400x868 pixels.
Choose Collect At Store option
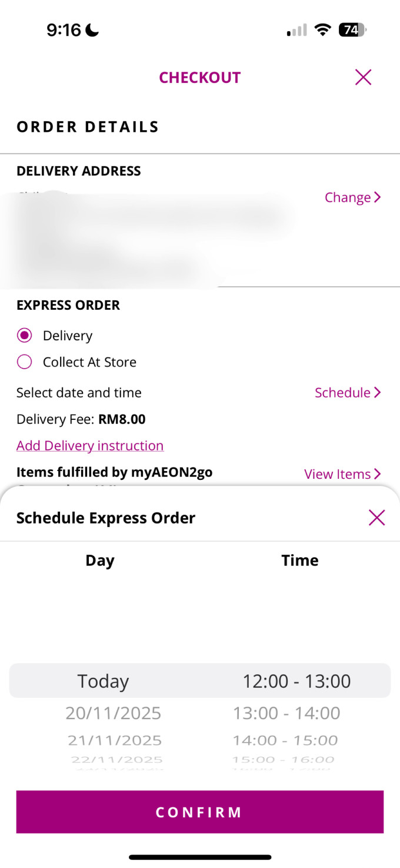[x=24, y=362]
